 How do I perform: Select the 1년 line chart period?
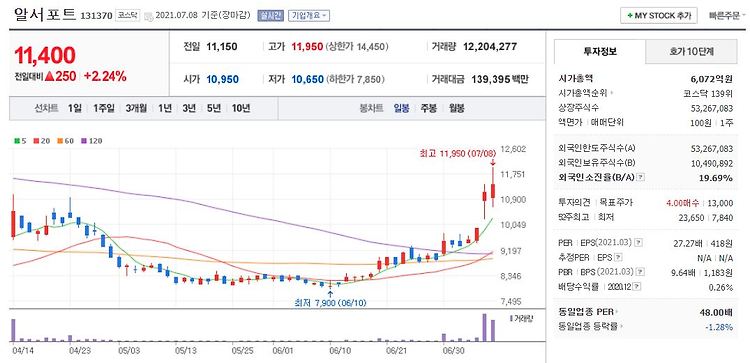click(x=165, y=108)
